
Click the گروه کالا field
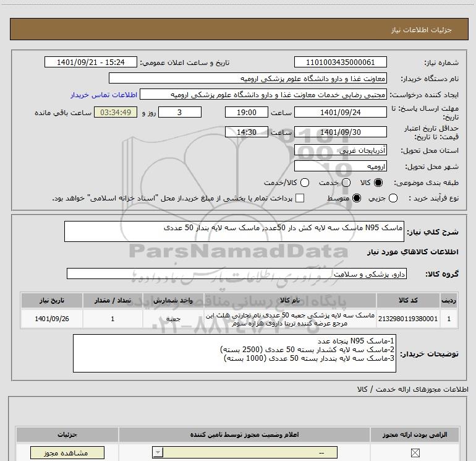(237, 274)
